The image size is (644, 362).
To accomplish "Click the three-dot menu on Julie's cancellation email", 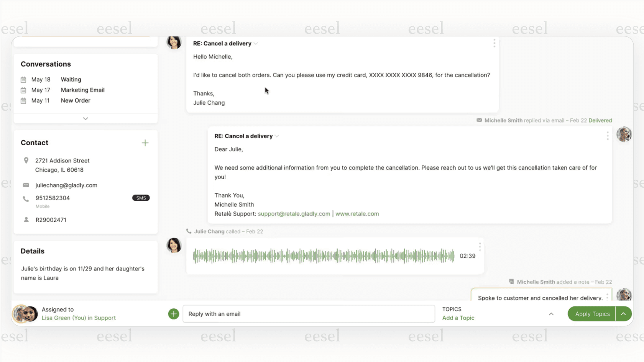I will (494, 43).
